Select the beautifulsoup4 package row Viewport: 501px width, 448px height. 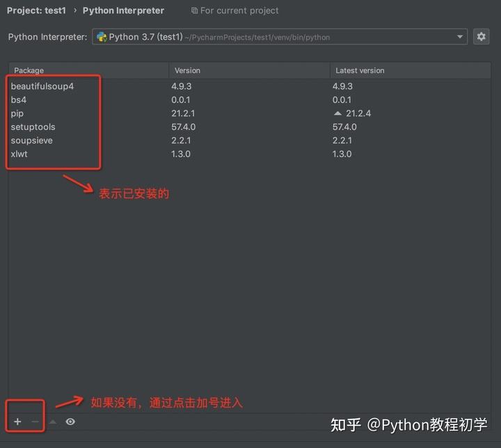250,86
